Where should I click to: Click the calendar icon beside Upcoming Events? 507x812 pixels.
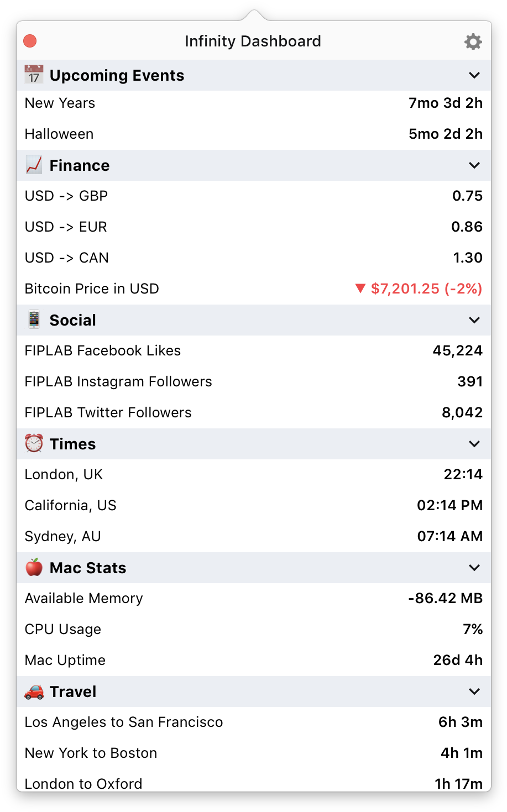(x=34, y=75)
